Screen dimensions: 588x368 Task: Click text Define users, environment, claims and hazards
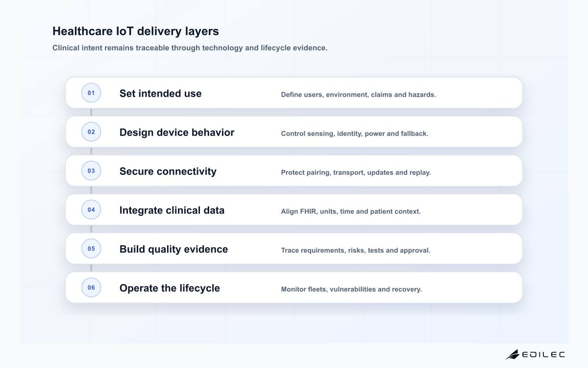click(x=358, y=94)
